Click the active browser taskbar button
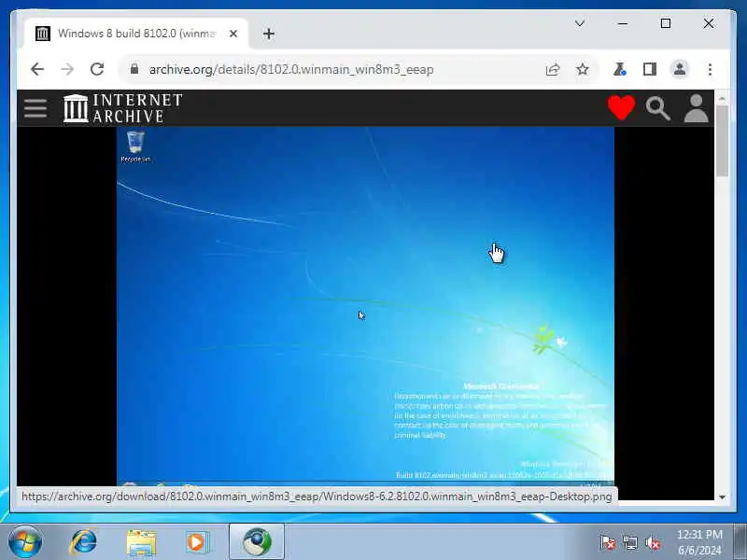Viewport: 747px width, 560px height. [257, 542]
